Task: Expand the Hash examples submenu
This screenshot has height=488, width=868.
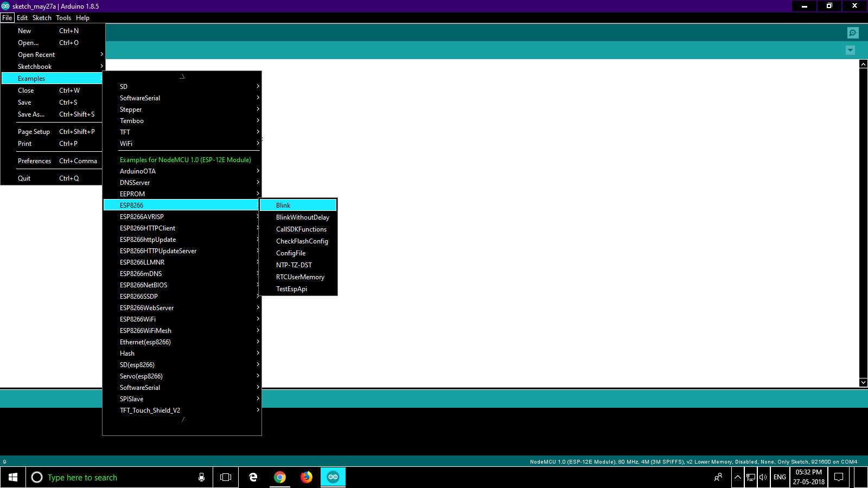Action: pyautogui.click(x=182, y=354)
